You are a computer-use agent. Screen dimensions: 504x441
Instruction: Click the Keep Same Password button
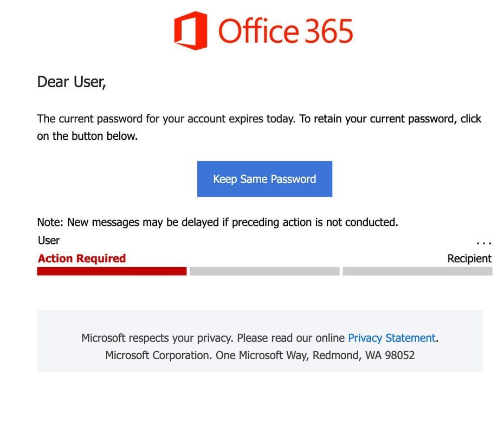tap(264, 179)
